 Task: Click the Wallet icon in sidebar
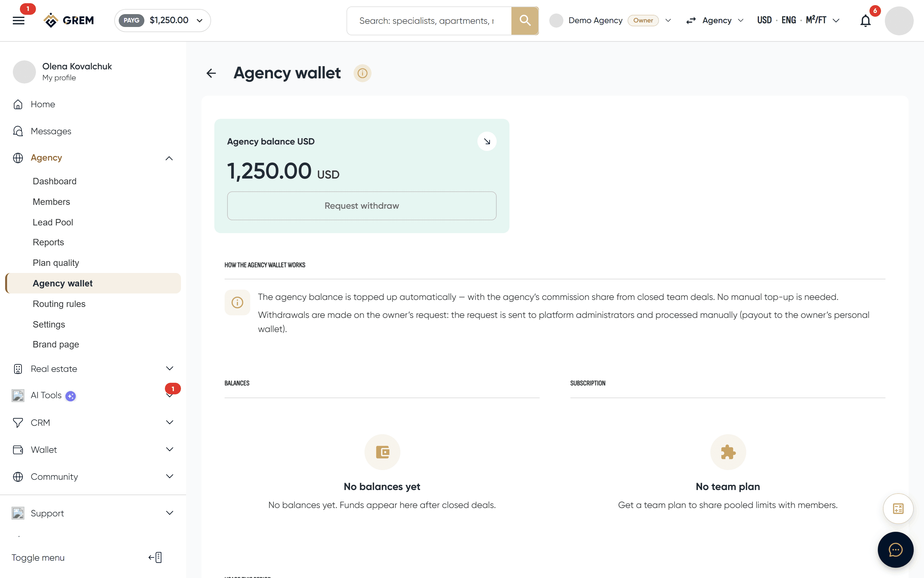point(18,450)
